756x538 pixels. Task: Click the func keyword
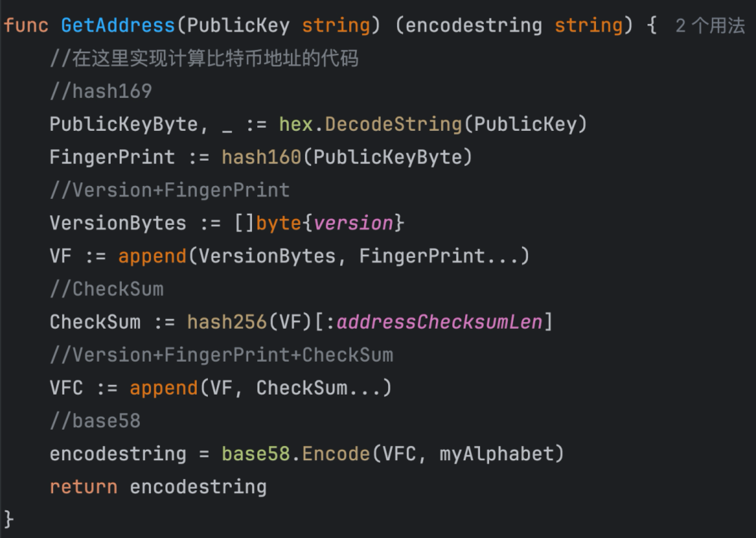tap(26, 26)
